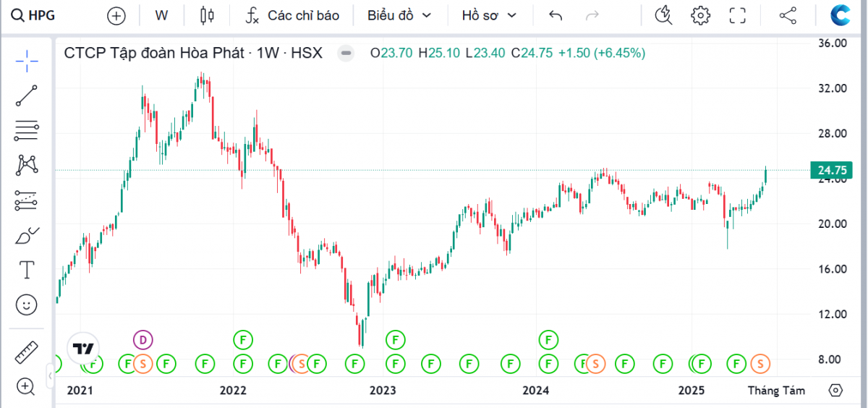This screenshot has height=408, width=868.
Task: Click the undo arrow button
Action: (556, 15)
